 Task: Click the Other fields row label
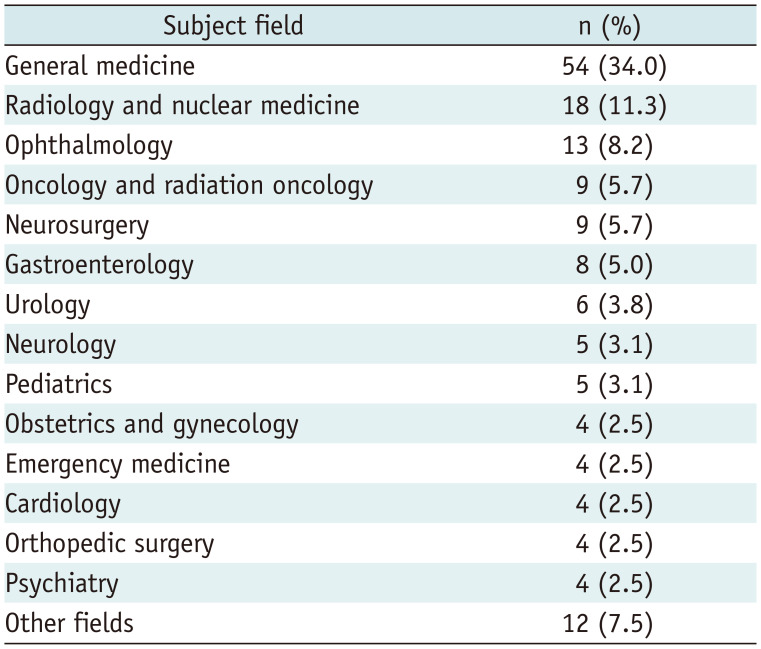click(x=69, y=624)
